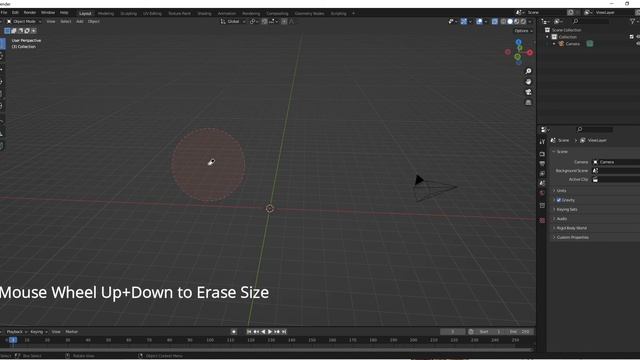This screenshot has width=640, height=360.
Task: Expand the Units panel
Action: (561, 191)
